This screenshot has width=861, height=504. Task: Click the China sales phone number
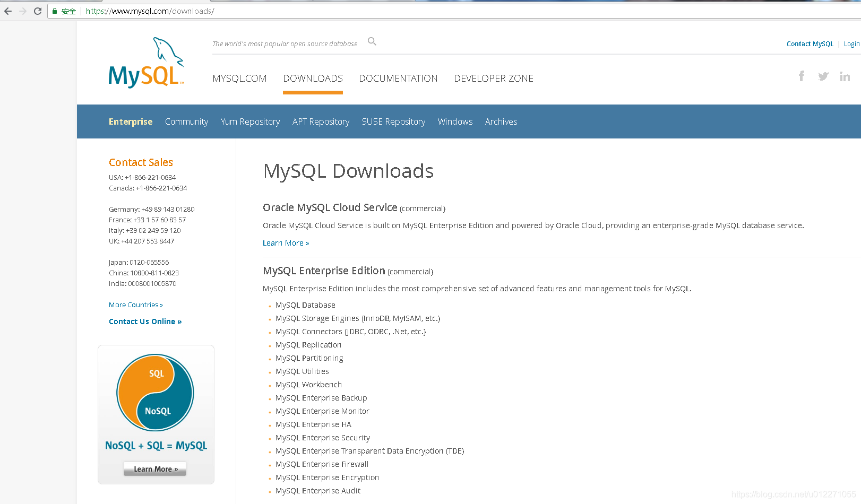click(154, 273)
